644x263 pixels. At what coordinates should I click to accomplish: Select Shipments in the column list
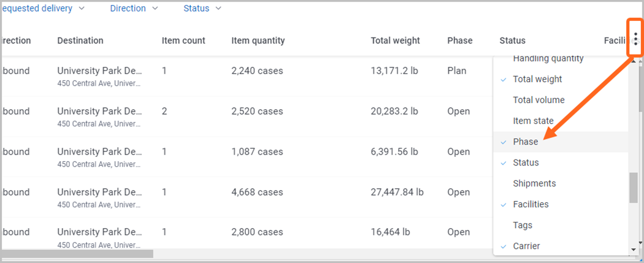(x=561, y=183)
